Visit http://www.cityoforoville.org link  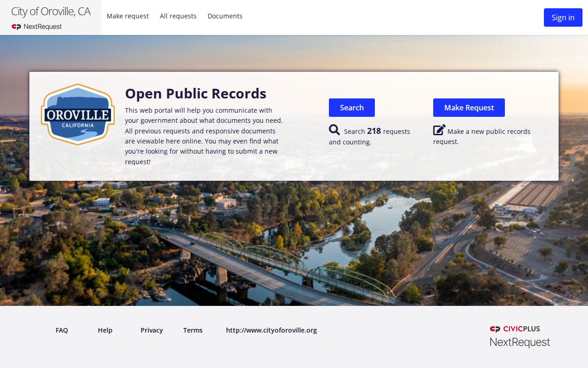[271, 330]
